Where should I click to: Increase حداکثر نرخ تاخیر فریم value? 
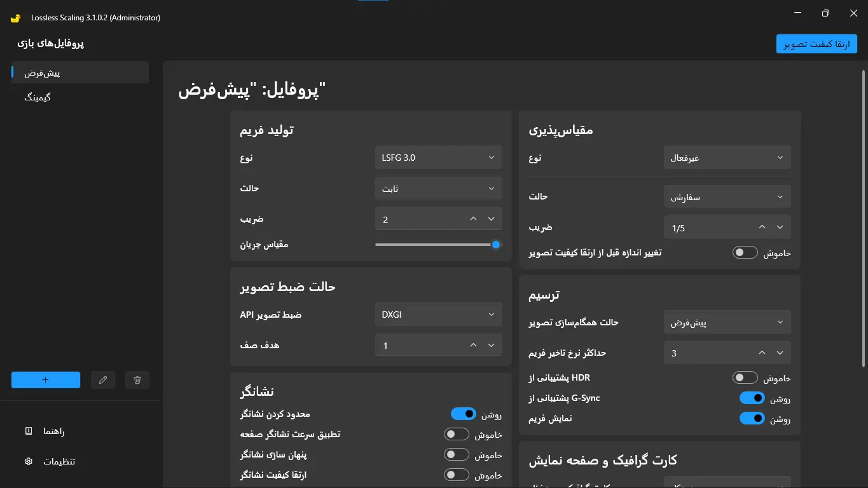762,353
